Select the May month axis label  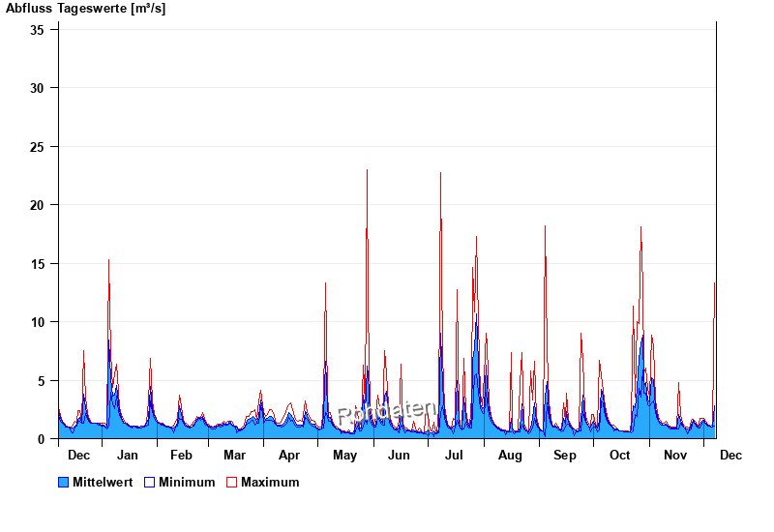click(344, 456)
